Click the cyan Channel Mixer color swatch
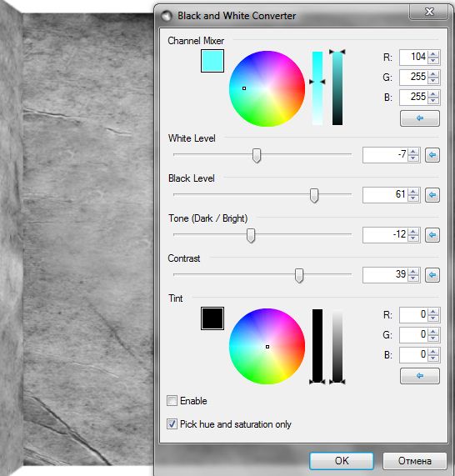This screenshot has width=455, height=476. pyautogui.click(x=212, y=61)
